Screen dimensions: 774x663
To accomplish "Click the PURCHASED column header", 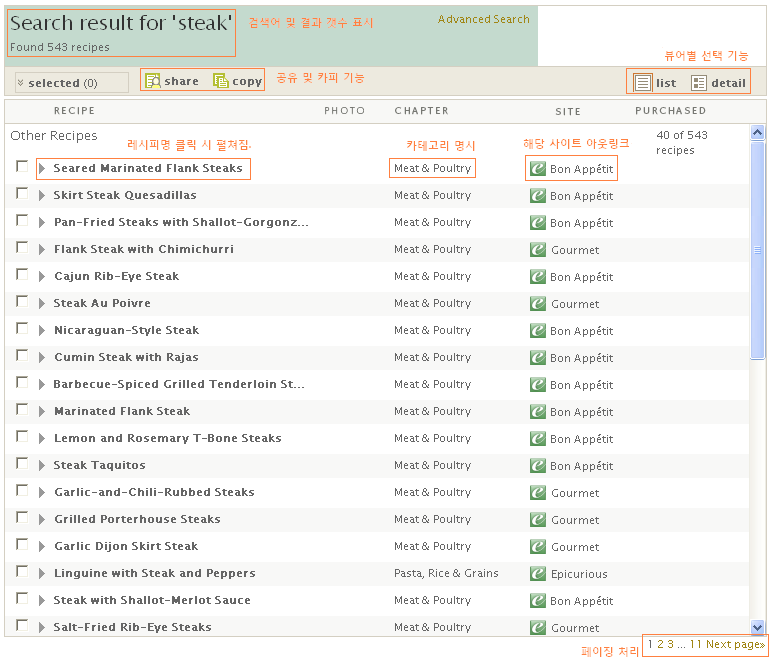I will click(670, 111).
